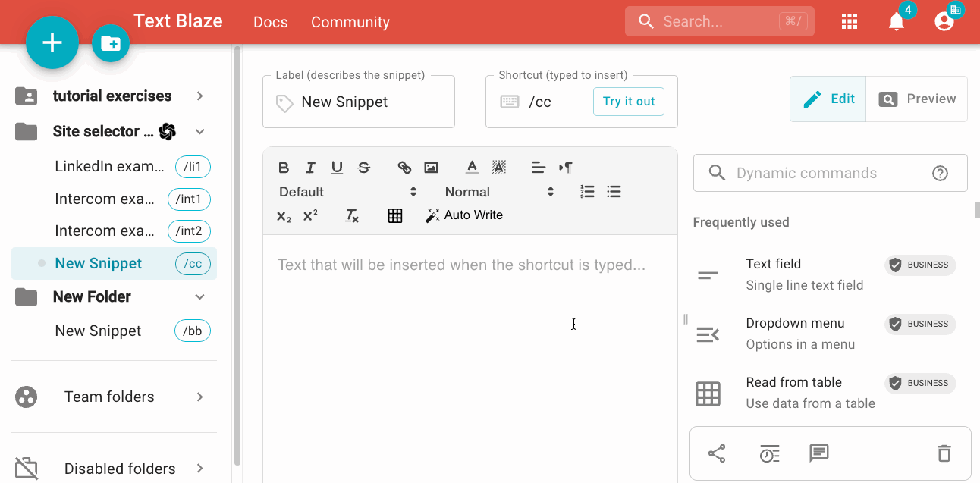Open notifications bell icon
Image resolution: width=980 pixels, height=483 pixels.
click(x=897, y=21)
